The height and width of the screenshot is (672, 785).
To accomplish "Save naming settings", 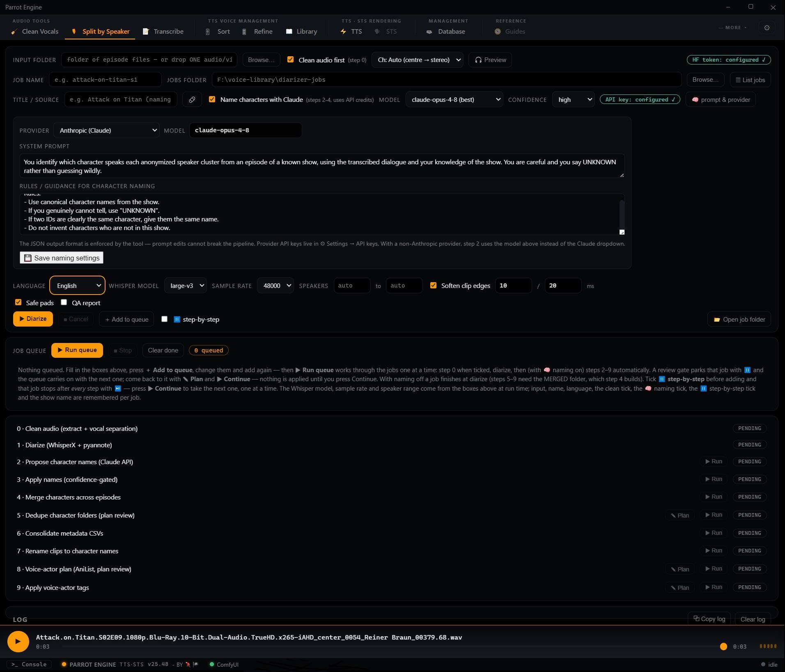I will pyautogui.click(x=62, y=258).
